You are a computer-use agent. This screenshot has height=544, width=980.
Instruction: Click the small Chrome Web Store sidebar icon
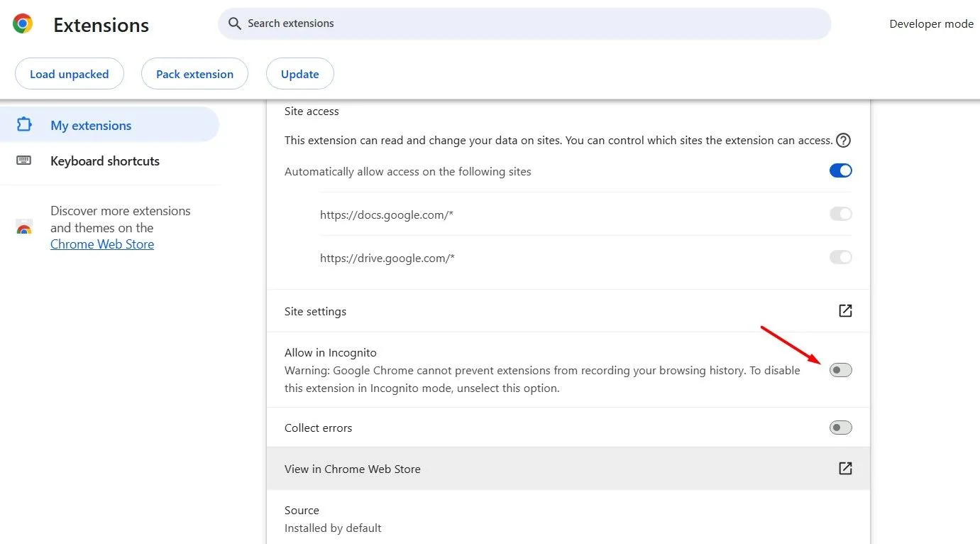pyautogui.click(x=24, y=227)
